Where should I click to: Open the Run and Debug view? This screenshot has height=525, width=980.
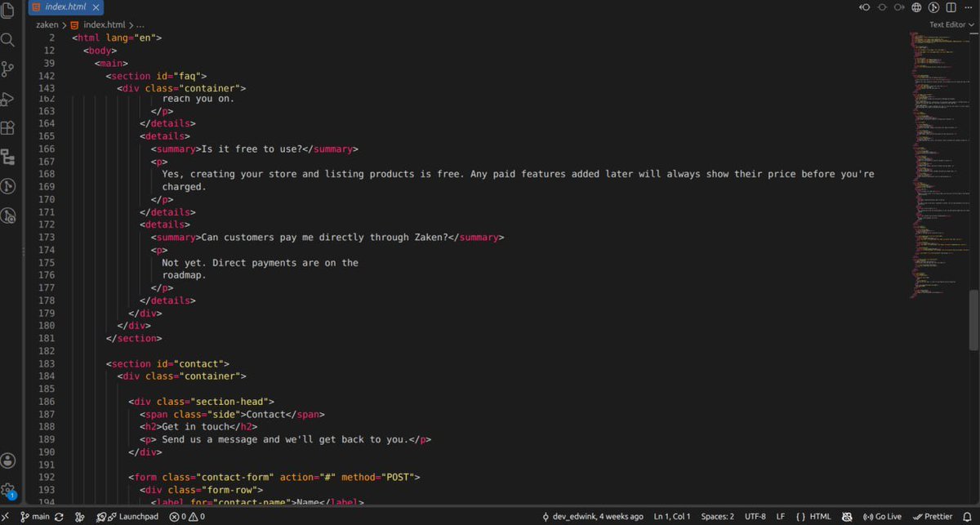(x=8, y=99)
